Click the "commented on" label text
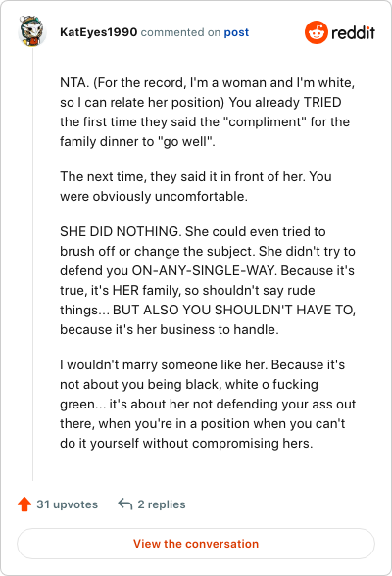 (180, 32)
